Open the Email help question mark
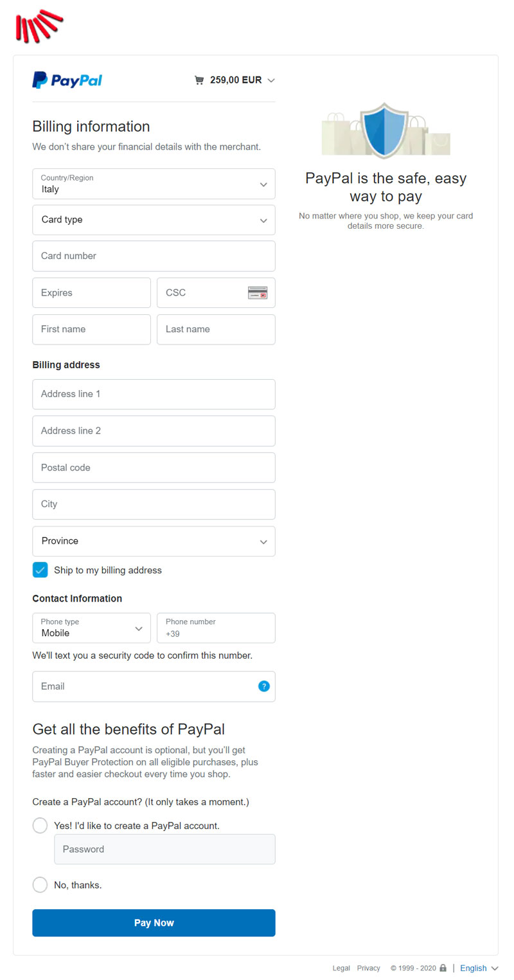Image resolution: width=514 pixels, height=980 pixels. (264, 686)
